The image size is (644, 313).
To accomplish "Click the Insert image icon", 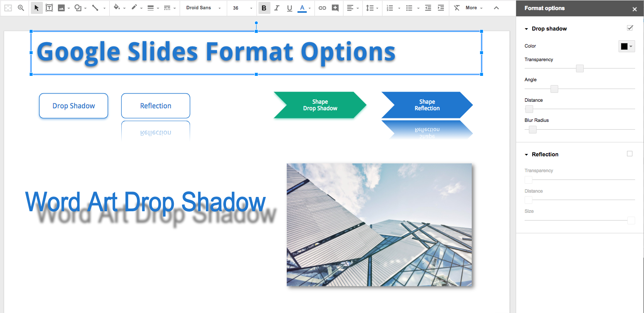I will point(61,8).
